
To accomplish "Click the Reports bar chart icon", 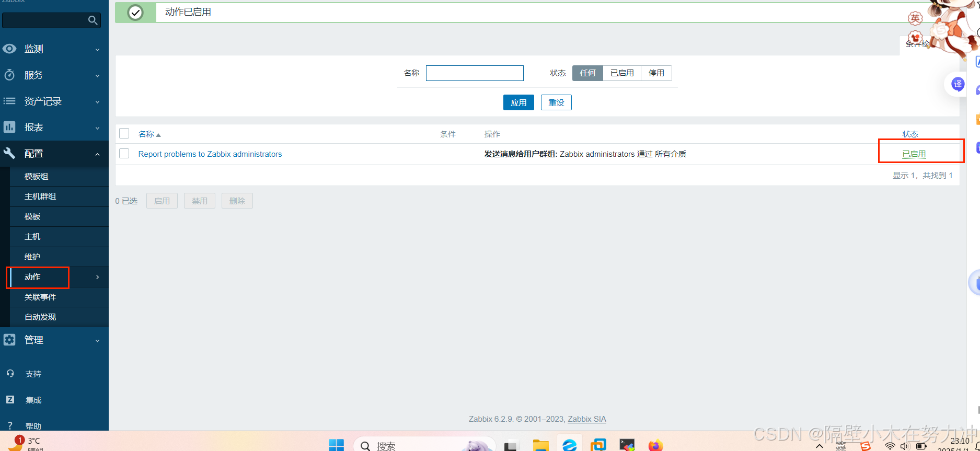I will 9,127.
